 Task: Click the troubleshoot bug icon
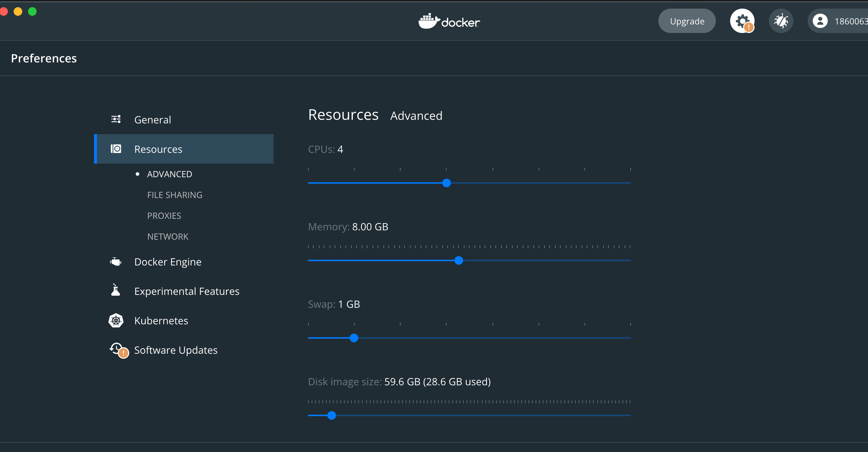coord(781,21)
